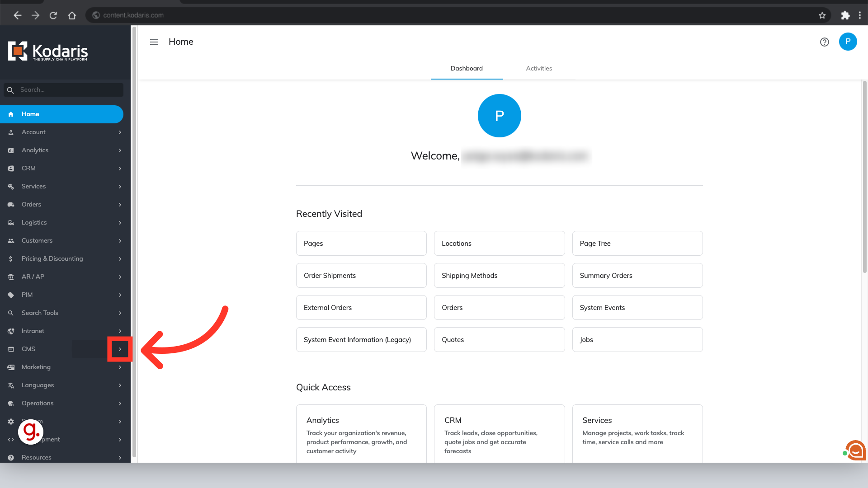Select the Dashboard tab
Screen dimensions: 868x488
point(467,68)
